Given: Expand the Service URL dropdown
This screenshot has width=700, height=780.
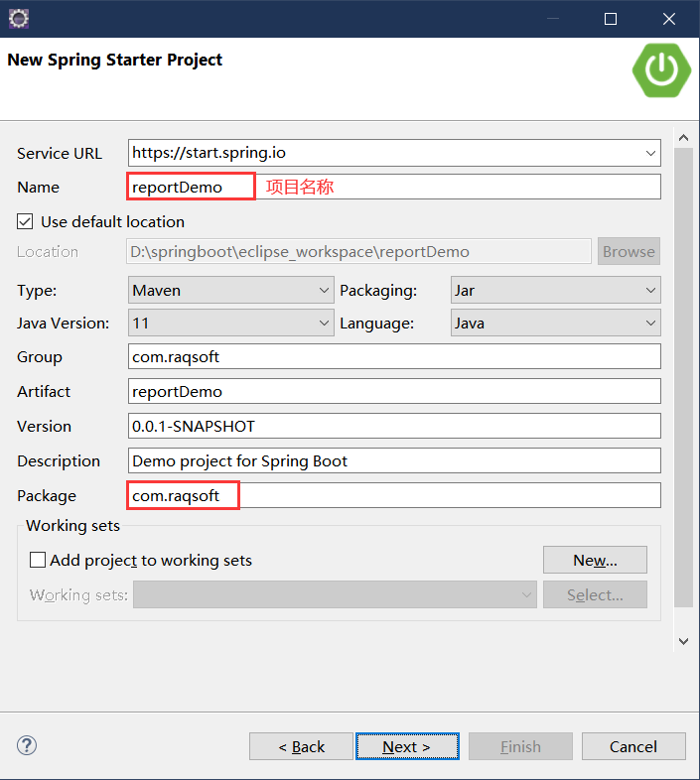Looking at the screenshot, I should click(650, 153).
